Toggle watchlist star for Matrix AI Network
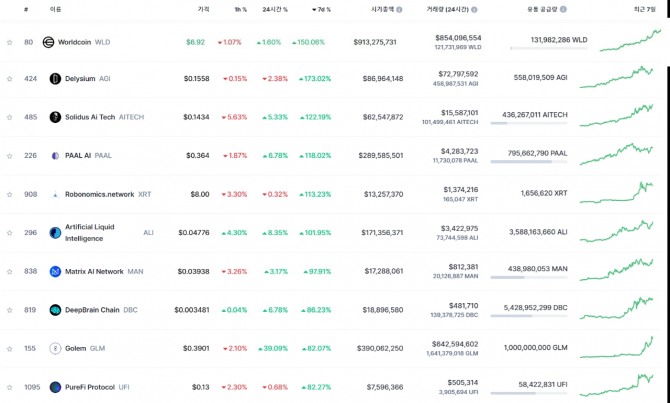The width and height of the screenshot is (670, 403). [x=10, y=271]
